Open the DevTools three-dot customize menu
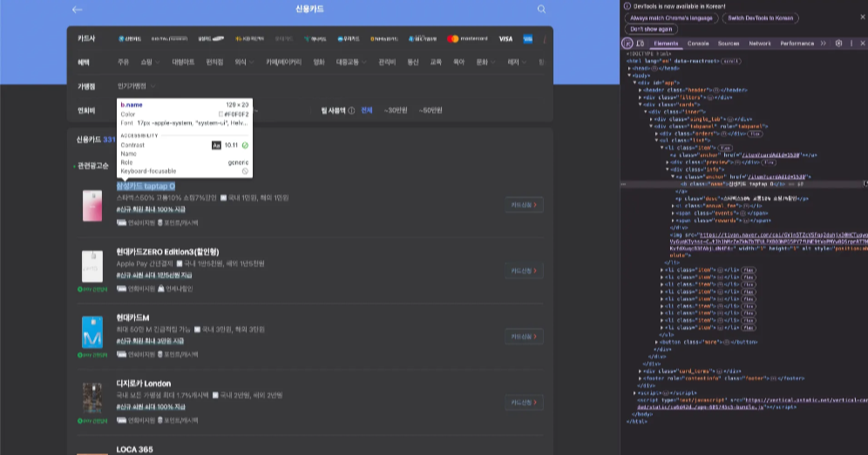868x455 pixels. click(851, 44)
